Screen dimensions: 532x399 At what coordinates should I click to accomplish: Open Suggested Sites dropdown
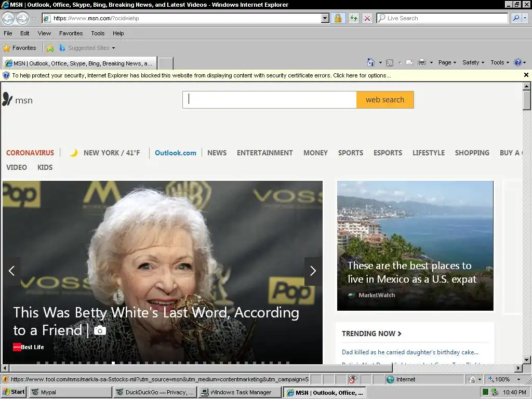tap(87, 48)
